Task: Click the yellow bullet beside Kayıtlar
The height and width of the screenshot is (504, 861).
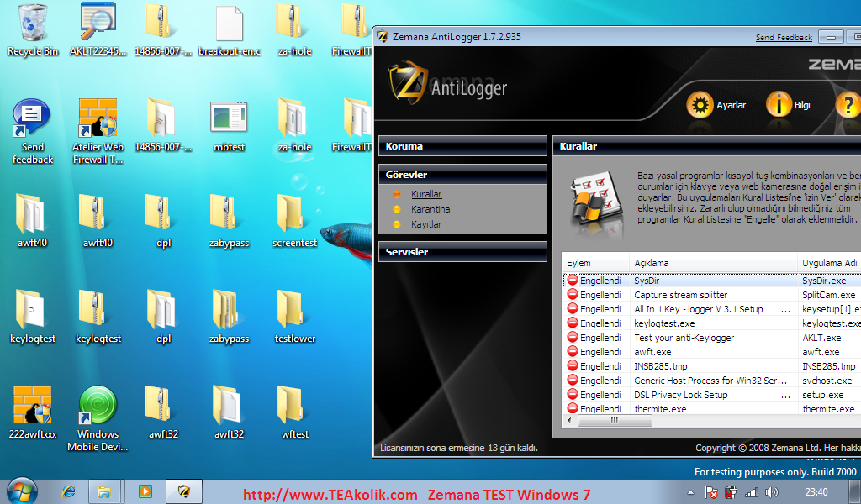Action: point(397,224)
